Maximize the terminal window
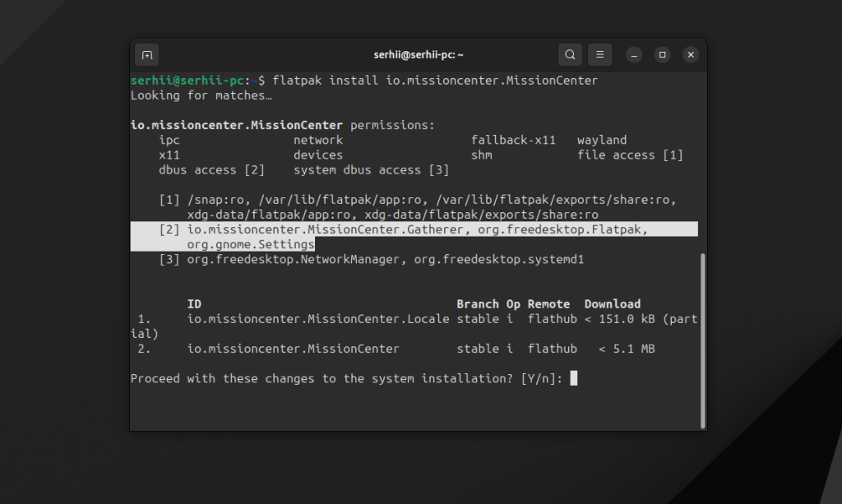The height and width of the screenshot is (504, 842). coord(662,55)
